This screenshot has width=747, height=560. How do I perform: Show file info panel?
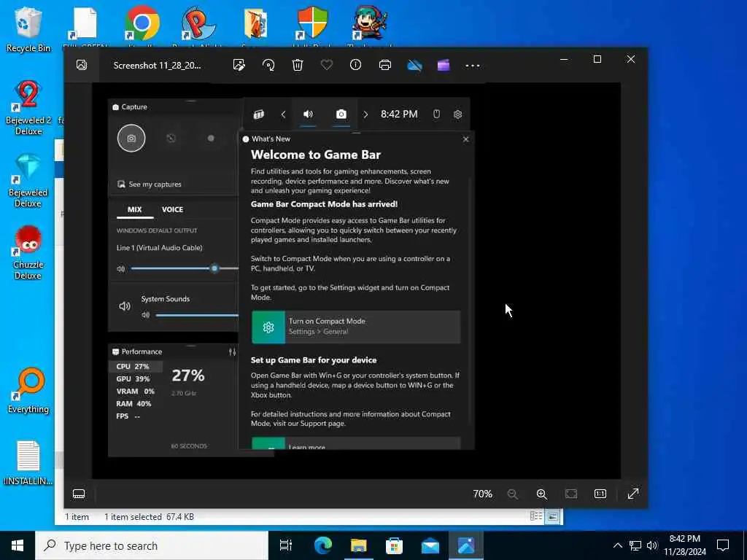(x=356, y=65)
